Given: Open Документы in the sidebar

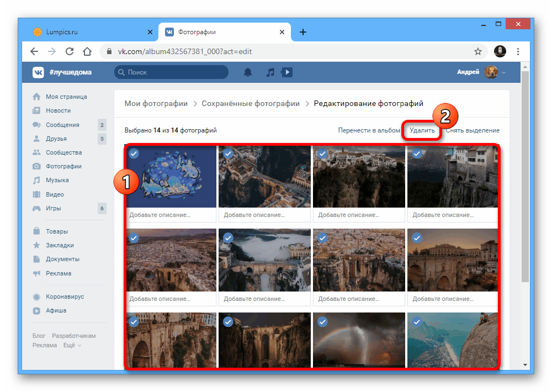Looking at the screenshot, I should point(62,259).
